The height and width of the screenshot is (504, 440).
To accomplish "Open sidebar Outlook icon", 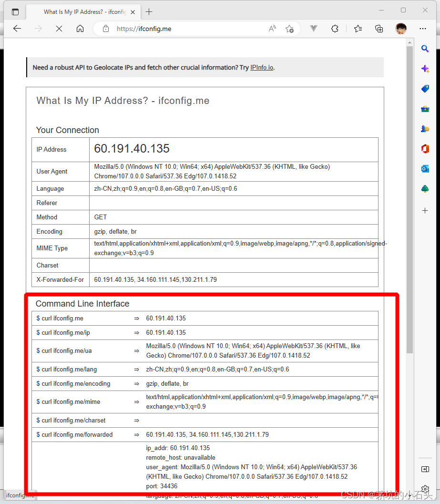I will (425, 169).
